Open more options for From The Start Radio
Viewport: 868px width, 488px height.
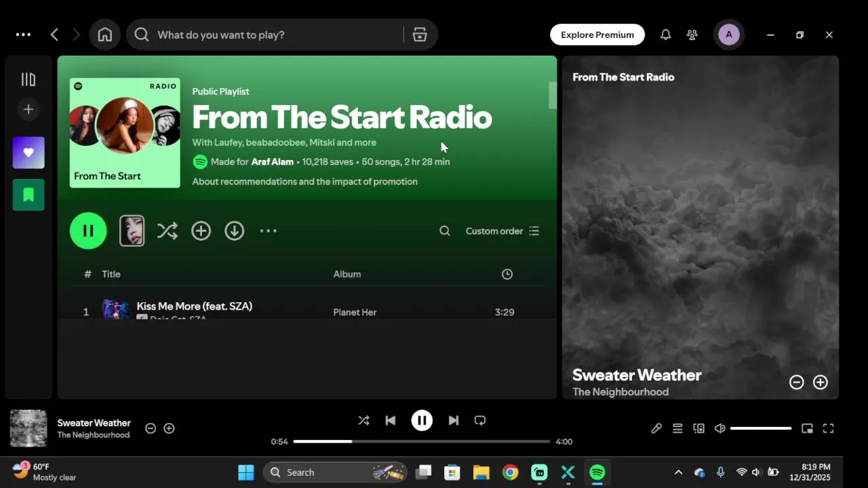pos(269,231)
